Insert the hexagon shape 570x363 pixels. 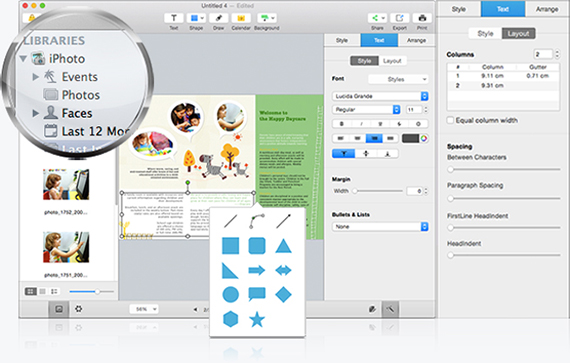tap(230, 319)
